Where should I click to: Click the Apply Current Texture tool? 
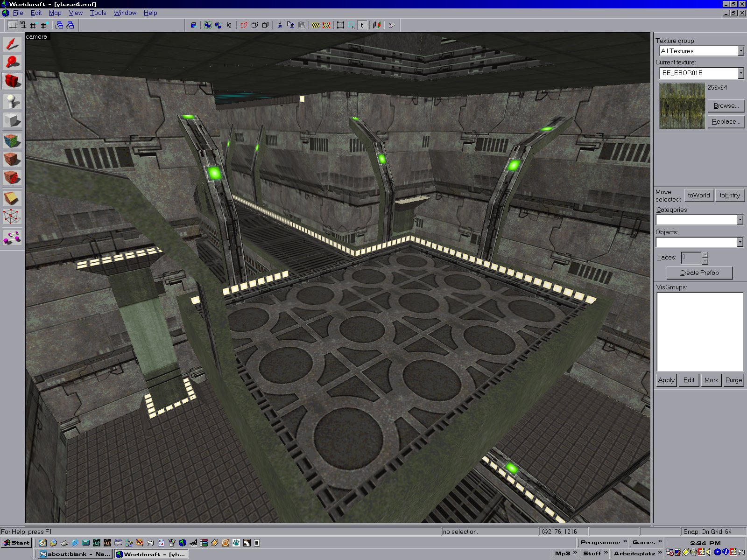[12, 159]
